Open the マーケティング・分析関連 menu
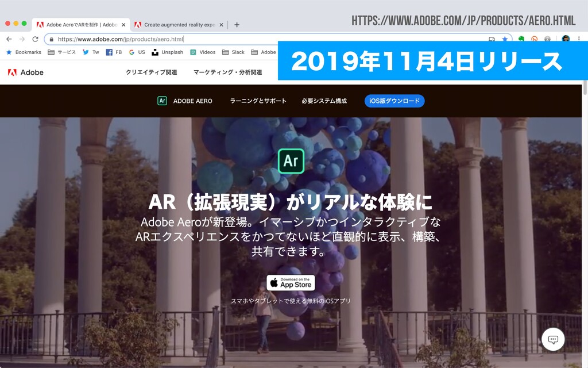 (x=227, y=72)
